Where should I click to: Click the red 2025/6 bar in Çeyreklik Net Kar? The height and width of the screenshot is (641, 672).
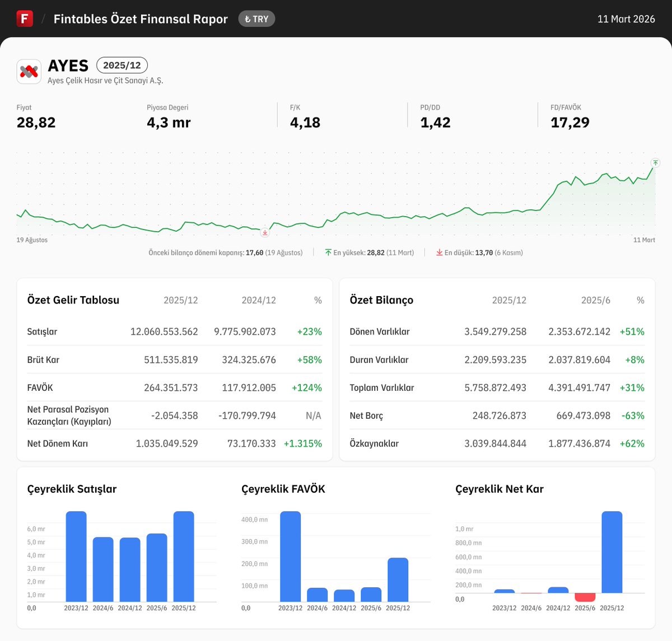pyautogui.click(x=585, y=597)
